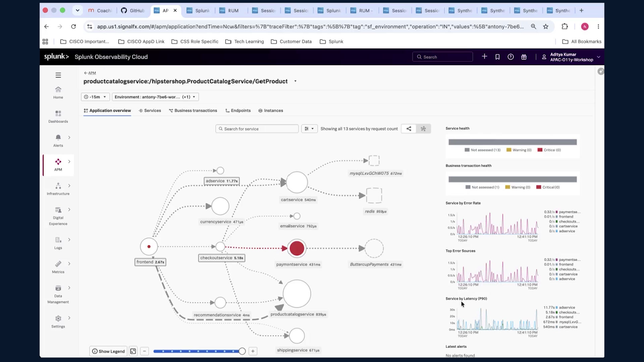Switch to the radial map layout toggle
This screenshot has height=362, width=644.
coord(423,129)
